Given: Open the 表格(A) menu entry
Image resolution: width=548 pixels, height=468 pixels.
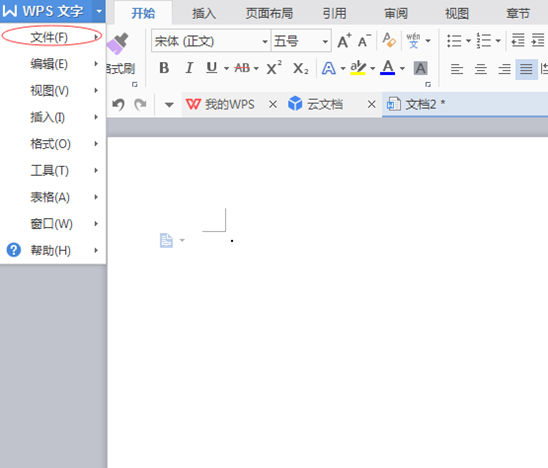Looking at the screenshot, I should [53, 197].
